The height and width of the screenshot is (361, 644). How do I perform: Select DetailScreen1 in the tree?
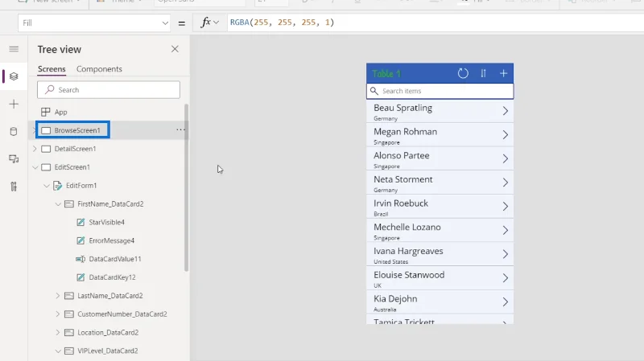coord(75,149)
